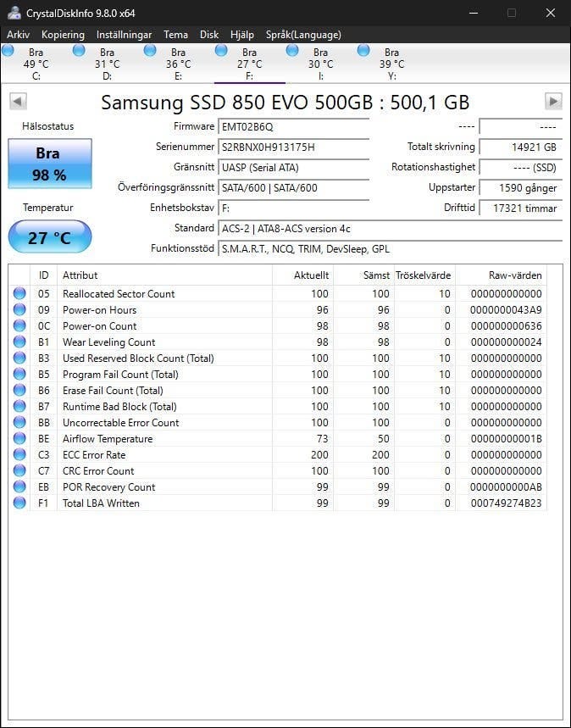
Task: Click the Sämst column header
Action: [364, 275]
